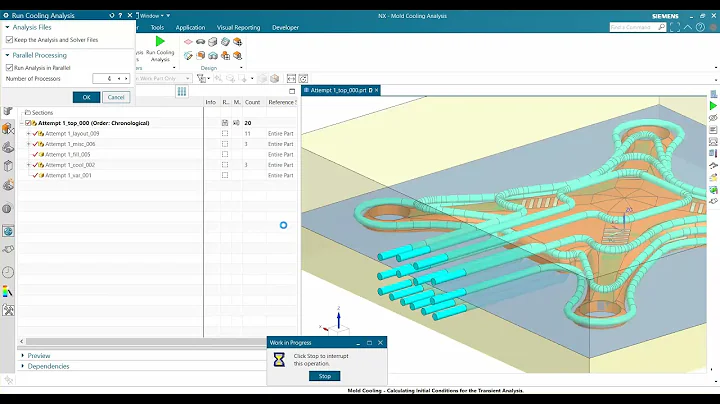
Task: Toggle the R column box for Attempt 1_var_001
Action: 225,175
